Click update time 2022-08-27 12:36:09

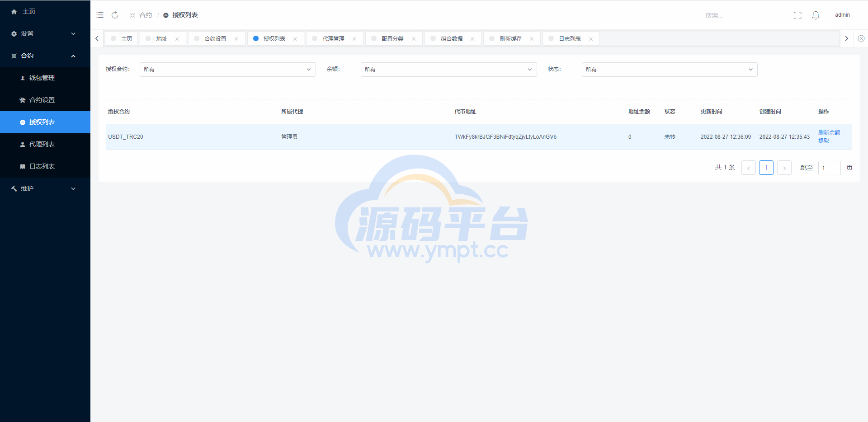(726, 137)
